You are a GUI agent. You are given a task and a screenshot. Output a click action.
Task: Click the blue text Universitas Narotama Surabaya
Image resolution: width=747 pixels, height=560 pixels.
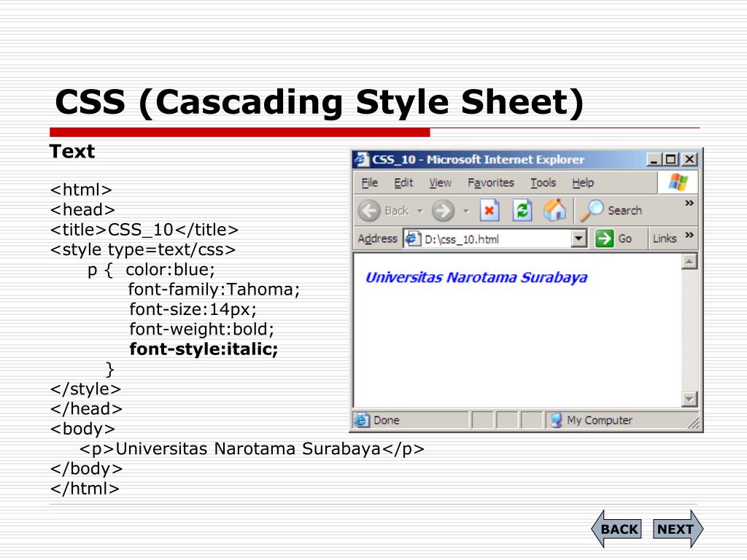[x=476, y=277]
